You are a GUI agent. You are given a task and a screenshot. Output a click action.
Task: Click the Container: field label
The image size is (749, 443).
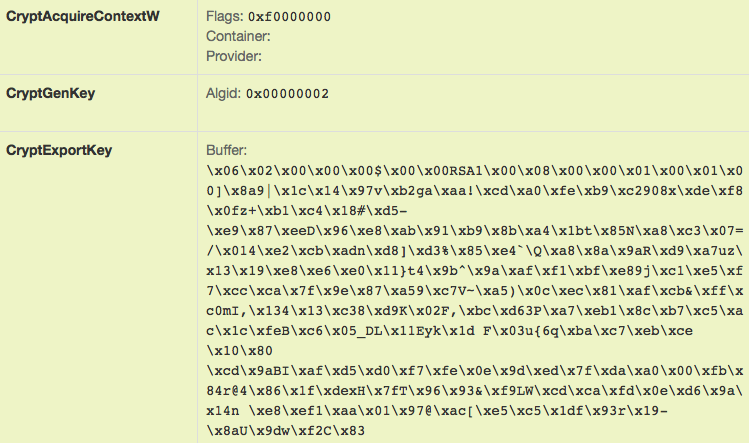238,36
